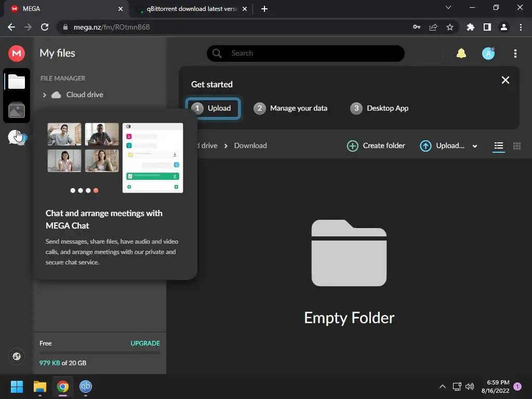Screen dimensions: 532x399
Task: Switch to list view
Action: point(498,146)
